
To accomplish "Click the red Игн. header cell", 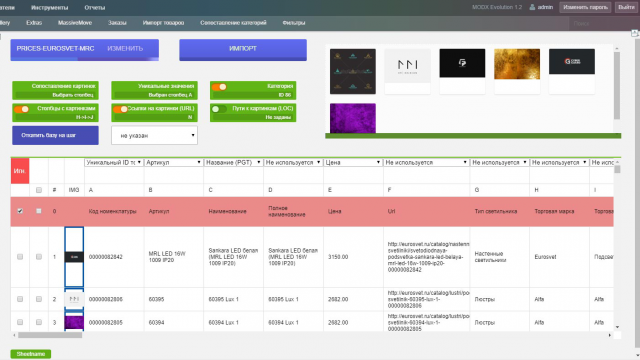I will 20,171.
